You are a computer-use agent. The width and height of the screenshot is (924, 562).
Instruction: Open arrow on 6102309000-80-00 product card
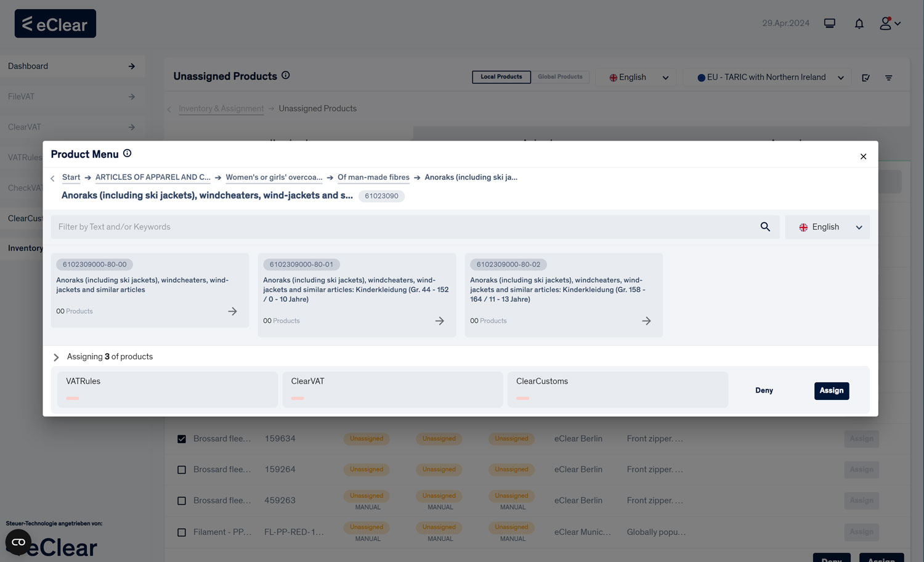[x=232, y=311]
